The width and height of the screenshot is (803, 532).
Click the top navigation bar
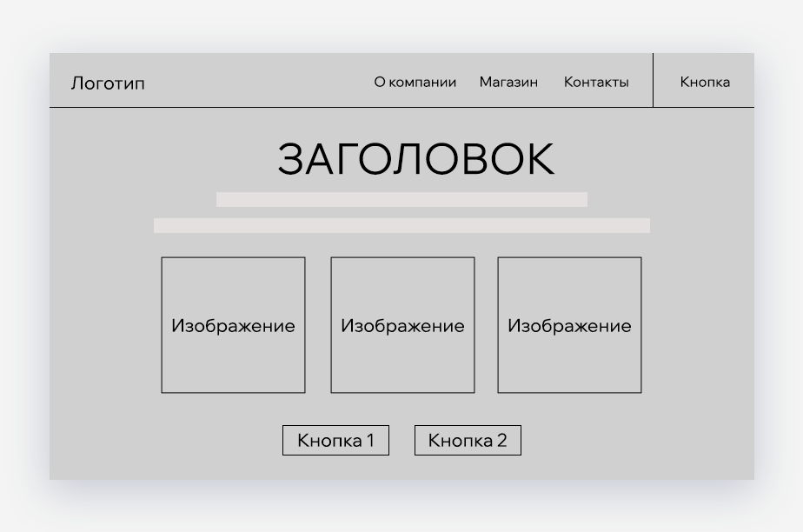click(261, 80)
